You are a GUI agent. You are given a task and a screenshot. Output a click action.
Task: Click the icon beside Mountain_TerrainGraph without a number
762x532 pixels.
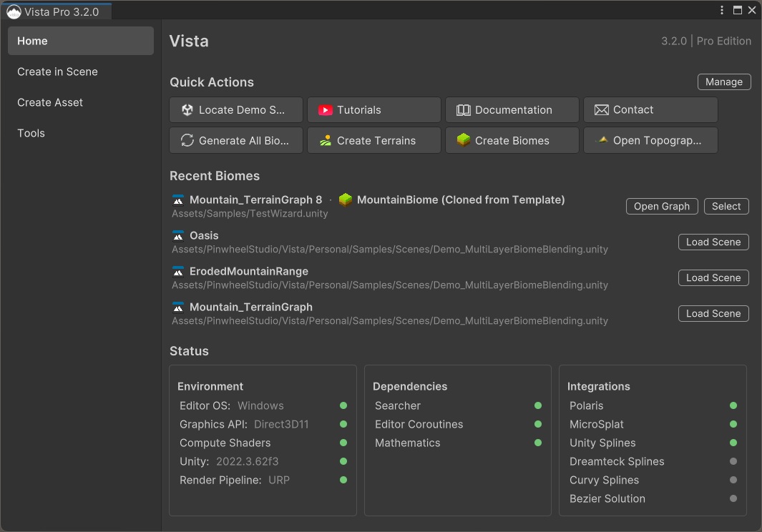(x=178, y=307)
